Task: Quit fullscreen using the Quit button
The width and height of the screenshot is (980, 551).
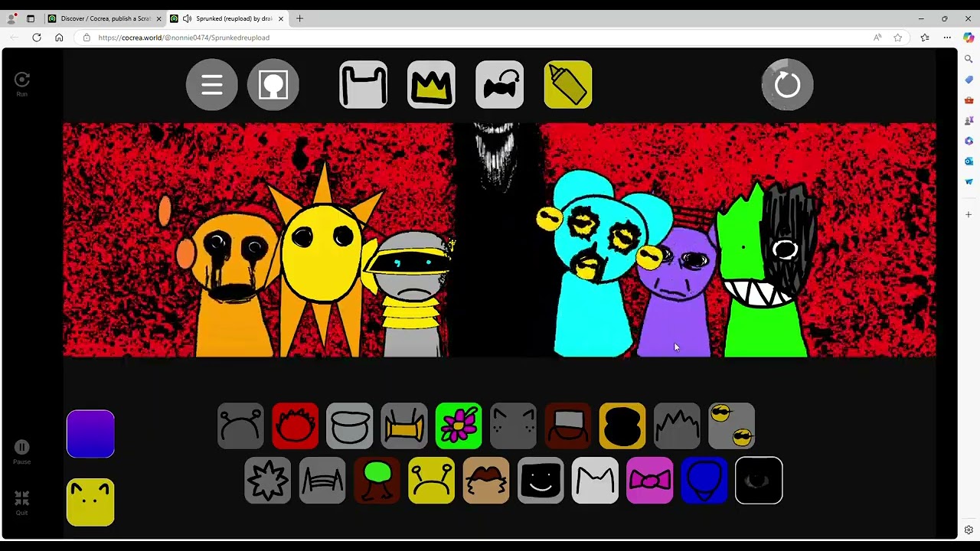Action: 21,503
